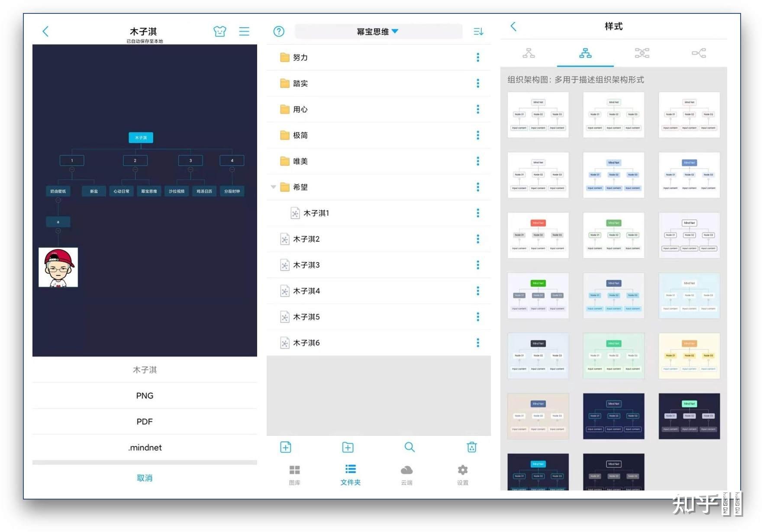The height and width of the screenshot is (532, 764).
Task: Choose the red root node style
Action: (x=538, y=235)
